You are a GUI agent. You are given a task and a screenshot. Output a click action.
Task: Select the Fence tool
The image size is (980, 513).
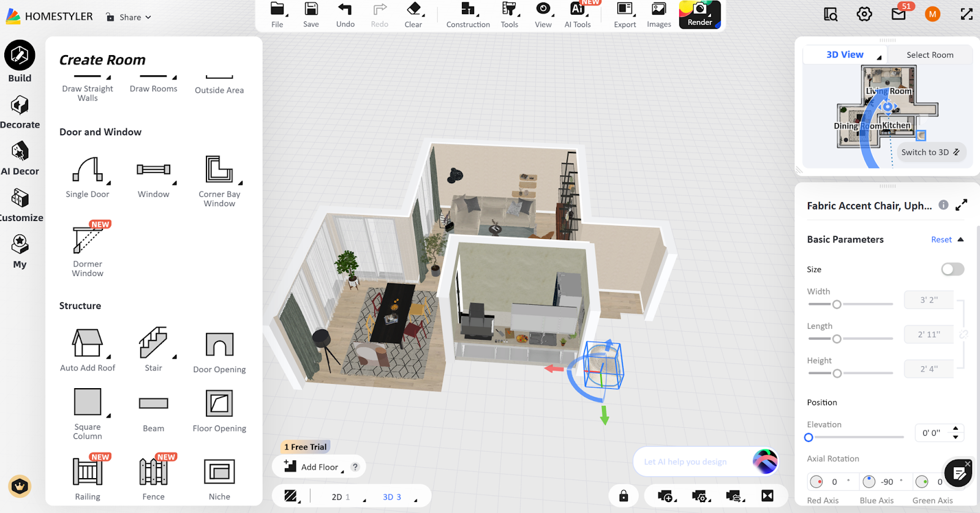153,479
